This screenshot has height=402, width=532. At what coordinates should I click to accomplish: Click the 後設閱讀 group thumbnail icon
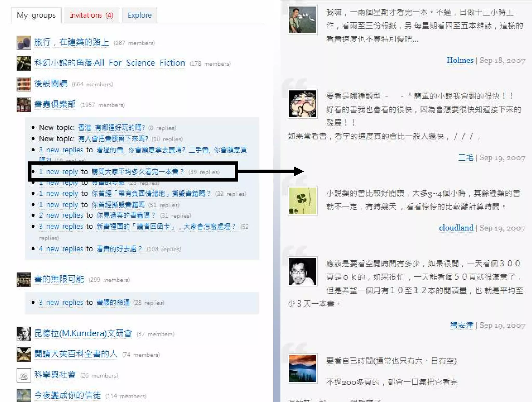24,84
